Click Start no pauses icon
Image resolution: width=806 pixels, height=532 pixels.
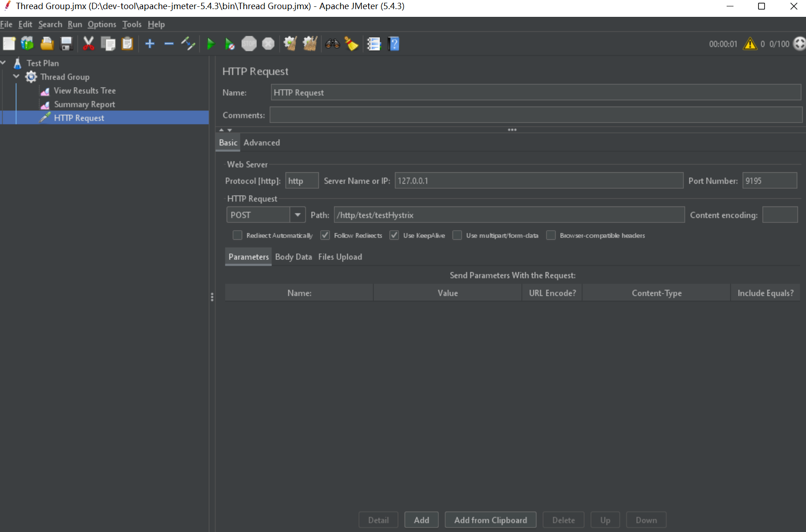point(229,44)
